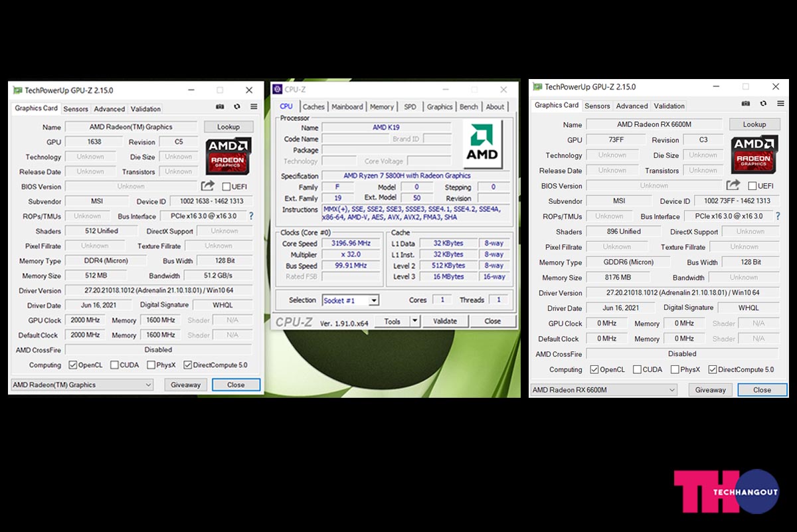Switch to Validation tab in right GPU-Z
The width and height of the screenshot is (797, 532).
(x=669, y=106)
